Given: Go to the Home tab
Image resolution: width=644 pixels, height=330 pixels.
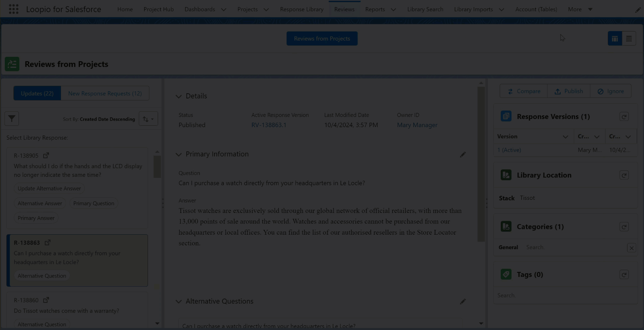Looking at the screenshot, I should point(125,9).
